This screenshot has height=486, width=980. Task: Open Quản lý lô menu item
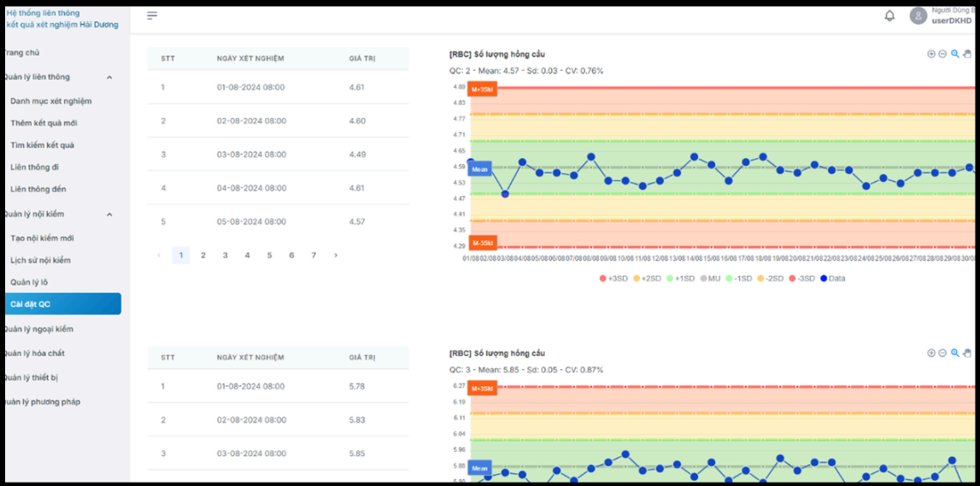[x=29, y=283]
